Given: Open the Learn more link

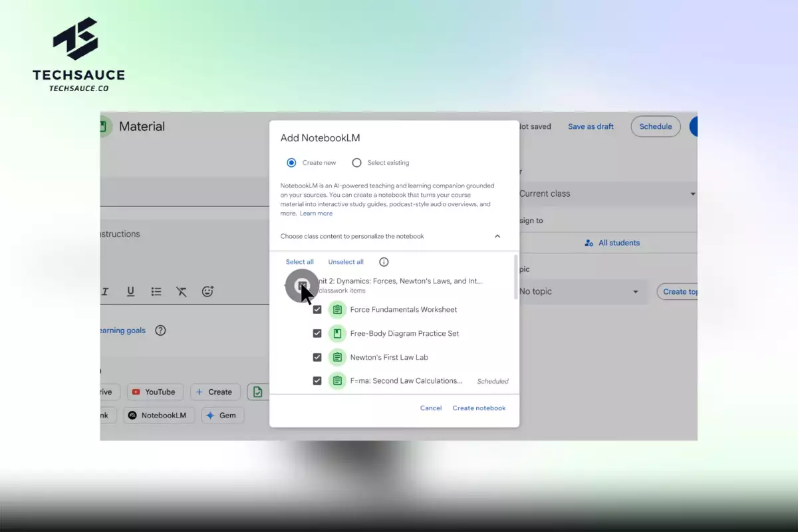Looking at the screenshot, I should [316, 213].
